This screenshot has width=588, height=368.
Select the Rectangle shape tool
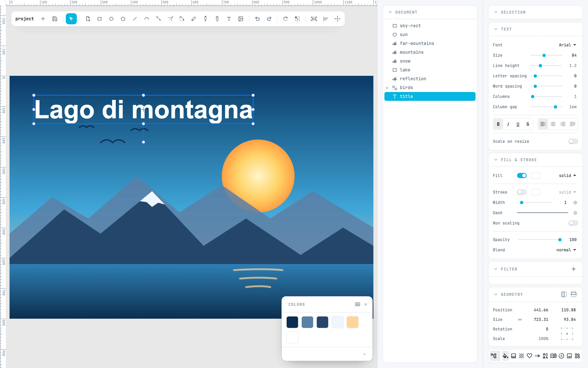(x=100, y=19)
